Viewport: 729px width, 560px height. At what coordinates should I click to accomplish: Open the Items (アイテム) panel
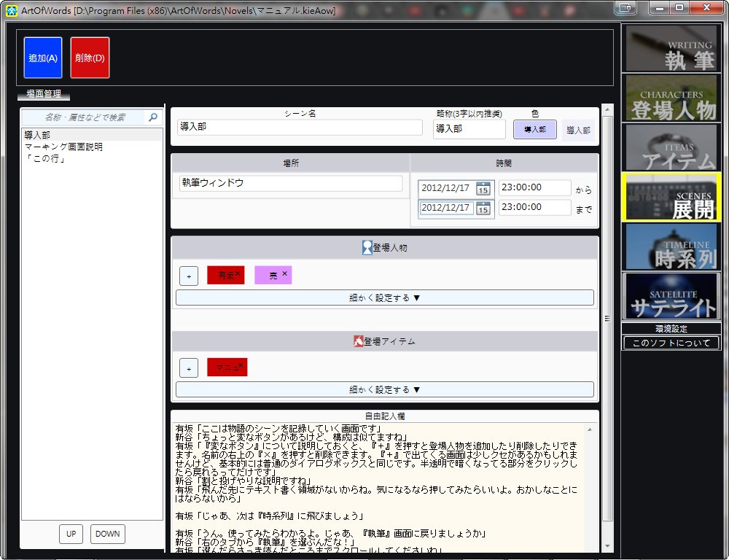(671, 147)
